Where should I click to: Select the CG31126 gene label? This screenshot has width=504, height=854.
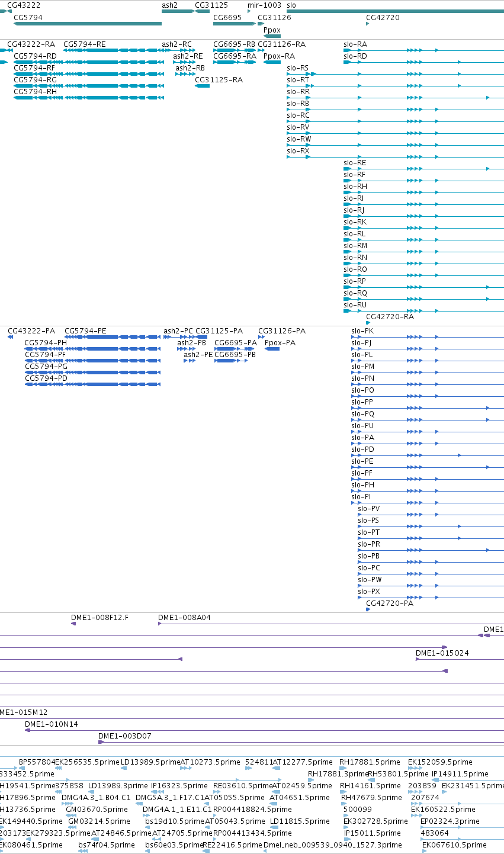coord(275,18)
